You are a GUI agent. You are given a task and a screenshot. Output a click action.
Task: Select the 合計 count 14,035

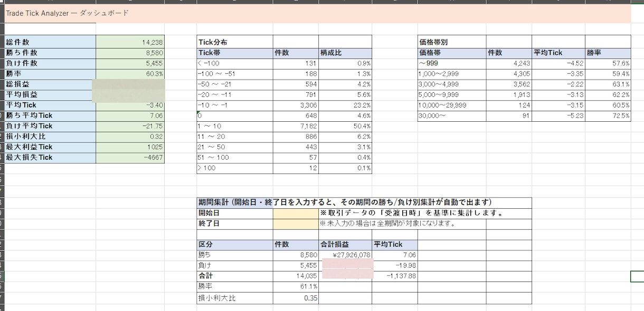click(x=296, y=276)
